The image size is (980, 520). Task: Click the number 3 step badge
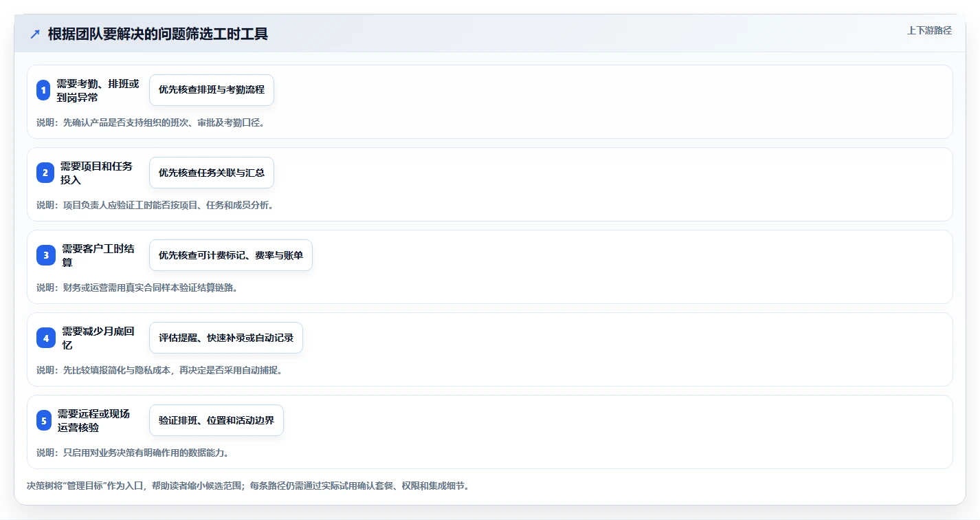point(46,255)
